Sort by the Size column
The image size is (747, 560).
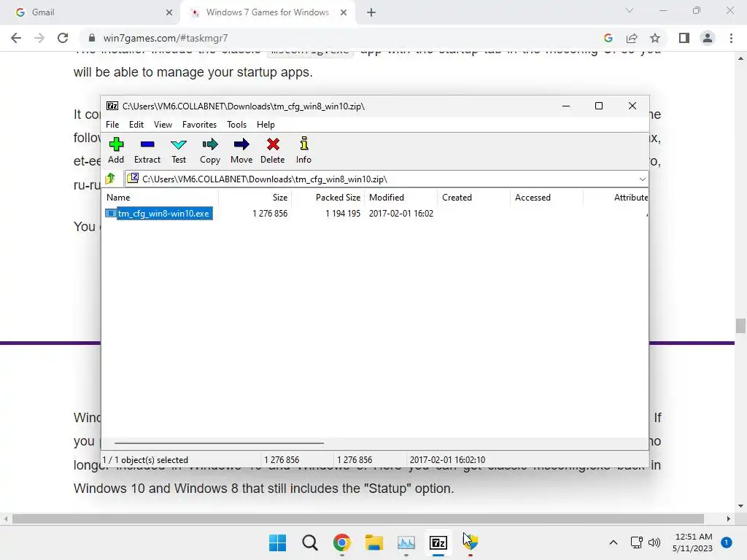click(x=255, y=197)
